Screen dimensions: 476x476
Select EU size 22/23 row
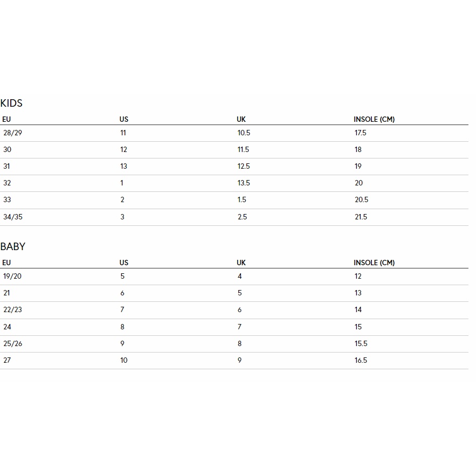(x=234, y=310)
